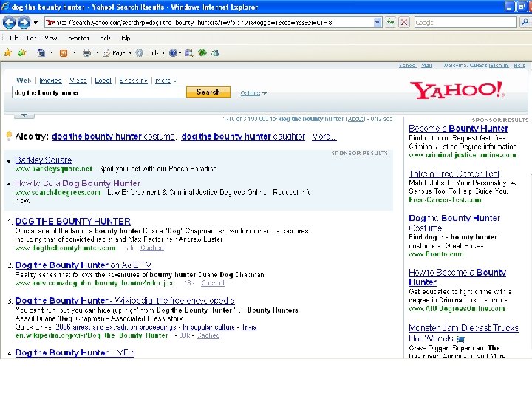The width and height of the screenshot is (532, 399).
Task: Click 'dog the bounty hunter costume' suggestion
Action: [x=113, y=137]
